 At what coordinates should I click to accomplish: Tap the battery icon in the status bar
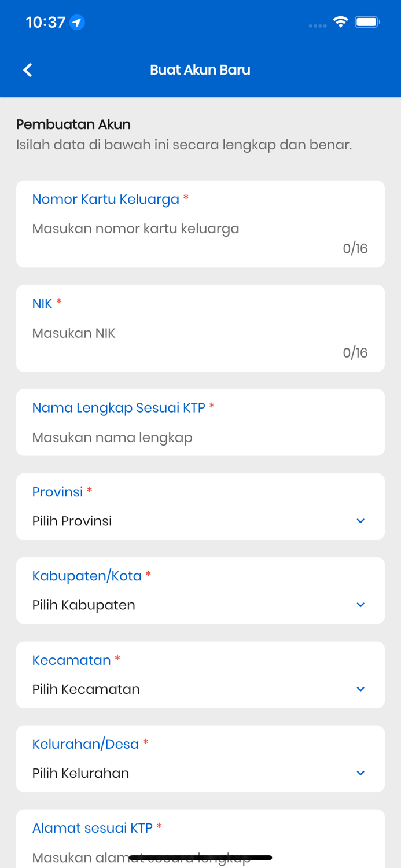tap(366, 21)
